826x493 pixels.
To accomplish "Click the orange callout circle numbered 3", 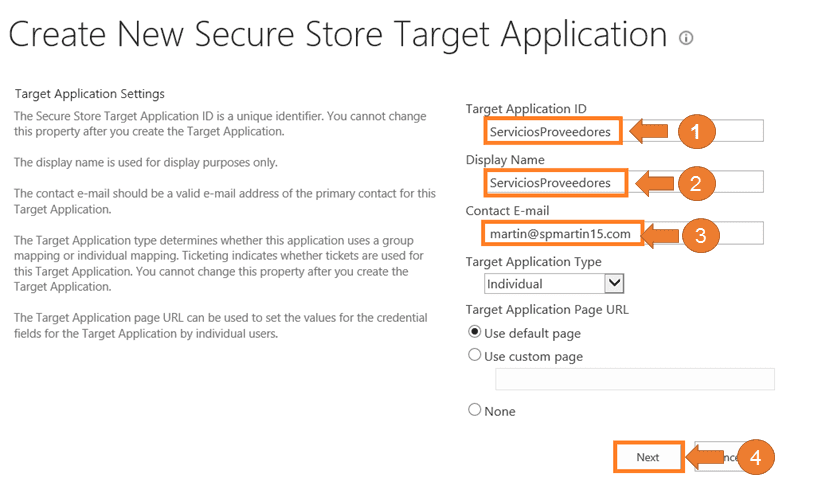I will coord(701,235).
